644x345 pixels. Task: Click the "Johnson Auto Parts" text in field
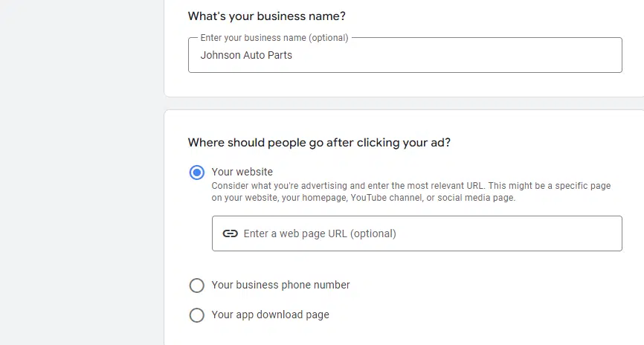click(x=246, y=55)
